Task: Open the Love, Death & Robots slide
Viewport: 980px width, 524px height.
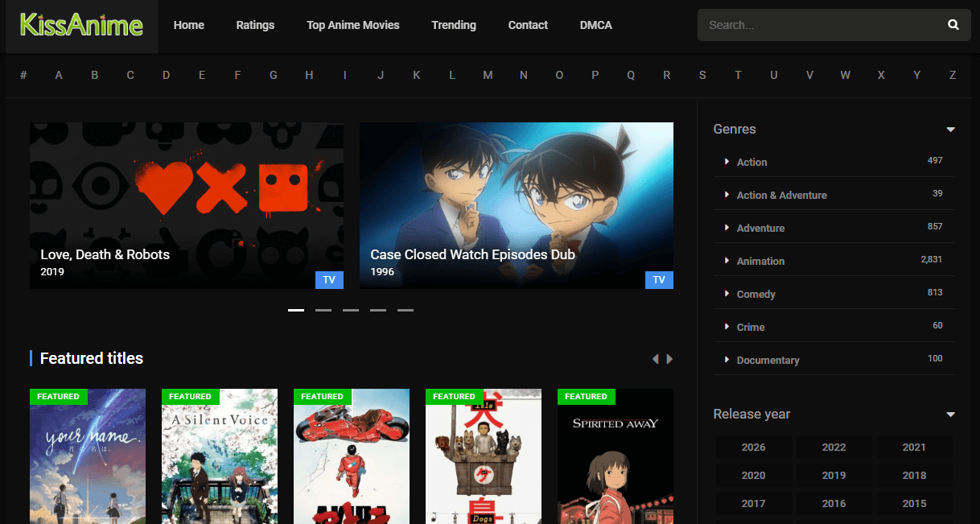Action: pyautogui.click(x=187, y=205)
